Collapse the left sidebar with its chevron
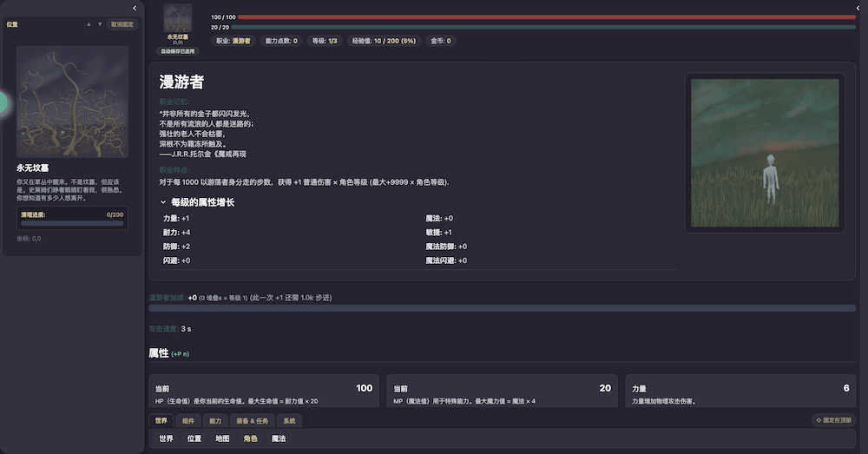Viewport: 868px width, 454px height. pos(135,8)
